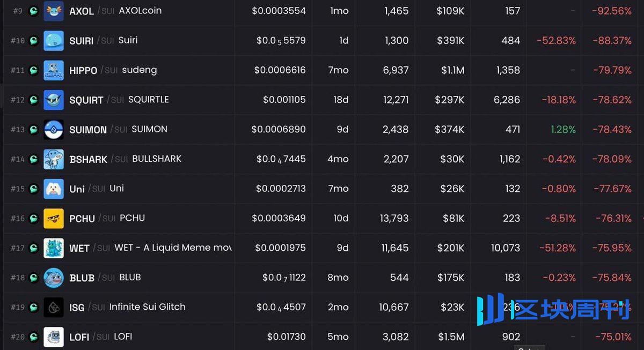
Task: Click the Infinite Sui Glitch logo
Action: coord(54,307)
